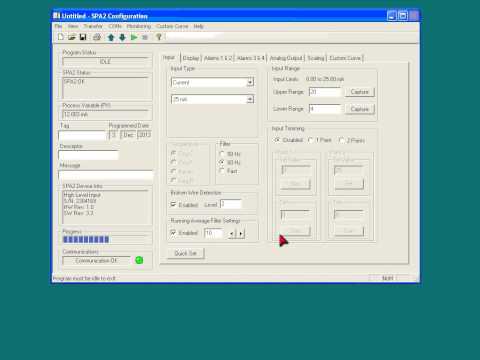Click the IDLE program status text
The width and height of the screenshot is (480, 360).
coord(105,61)
